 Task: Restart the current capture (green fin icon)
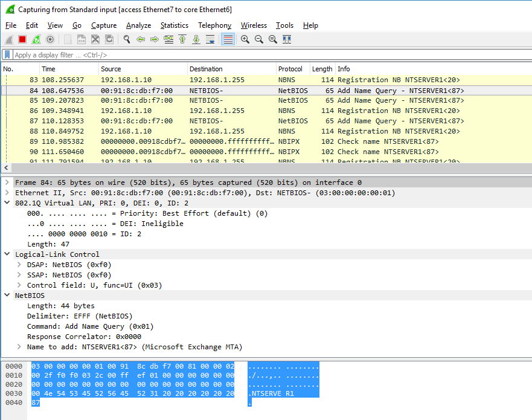[36, 39]
